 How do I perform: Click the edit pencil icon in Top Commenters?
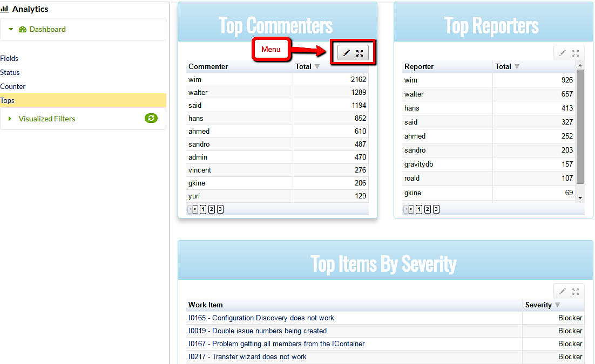[347, 53]
